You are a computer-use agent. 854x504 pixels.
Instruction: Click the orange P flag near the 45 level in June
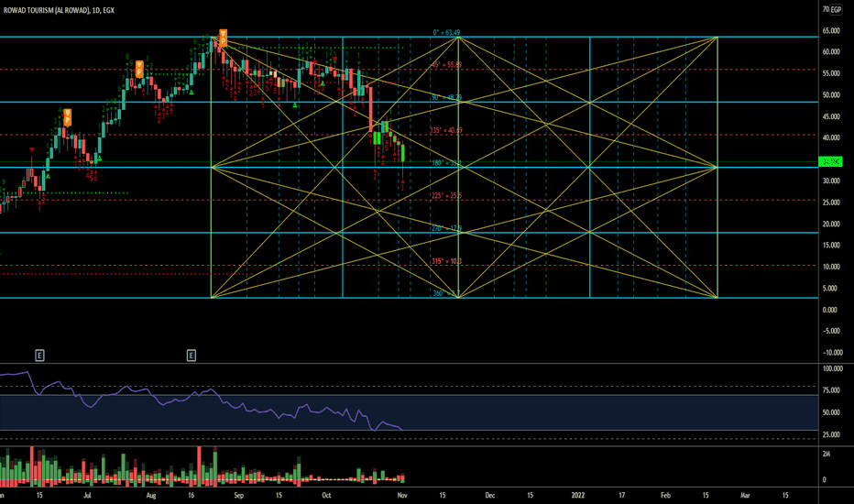tap(68, 116)
